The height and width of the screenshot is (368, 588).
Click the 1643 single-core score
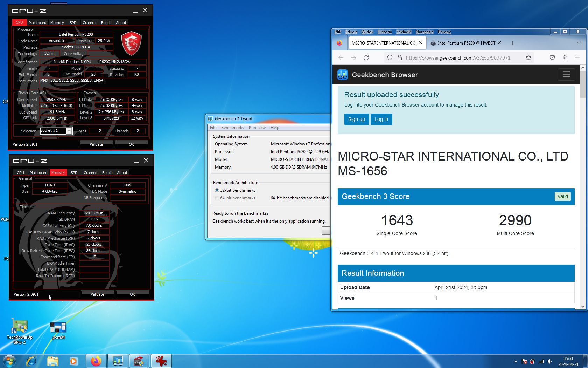click(397, 220)
